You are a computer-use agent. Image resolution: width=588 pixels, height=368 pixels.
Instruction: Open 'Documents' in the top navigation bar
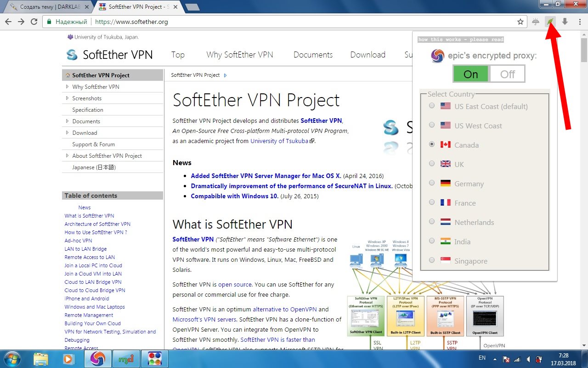(x=313, y=55)
